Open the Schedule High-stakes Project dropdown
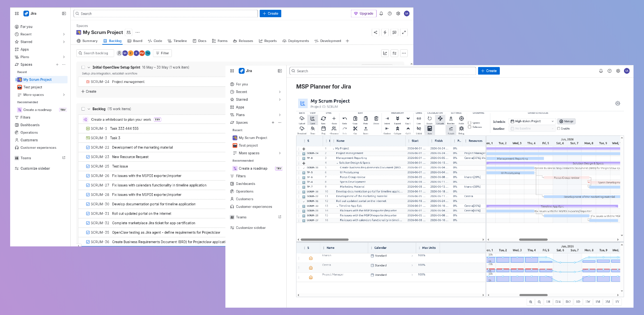The image size is (644, 315). (532, 121)
